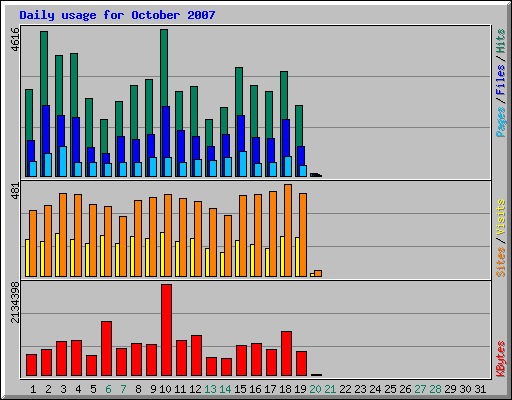This screenshot has width=512, height=400.
Task: Click the green day '13' axis label
Action: (210, 389)
